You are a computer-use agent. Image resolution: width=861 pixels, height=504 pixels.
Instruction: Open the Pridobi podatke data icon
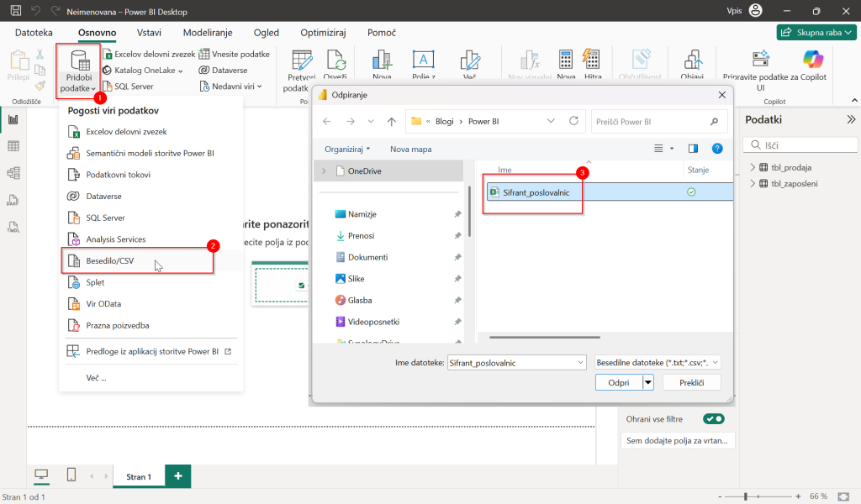tap(79, 60)
